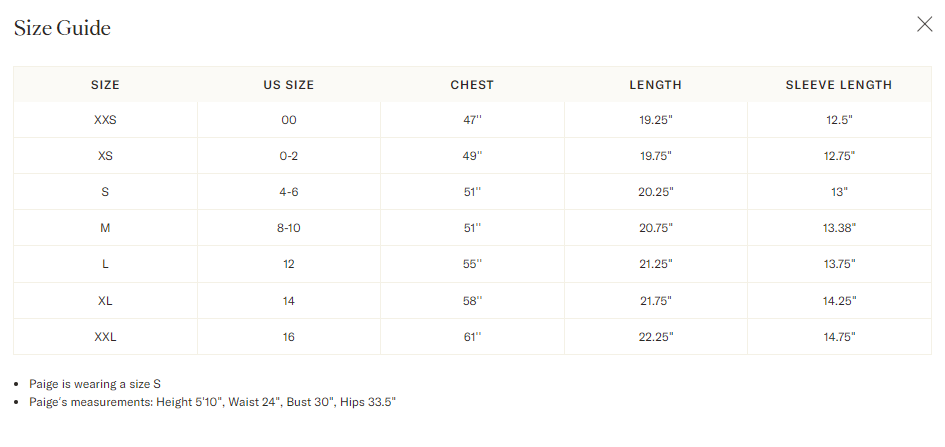The image size is (945, 447).
Task: Click the XXL size row label
Action: pyautogui.click(x=105, y=337)
